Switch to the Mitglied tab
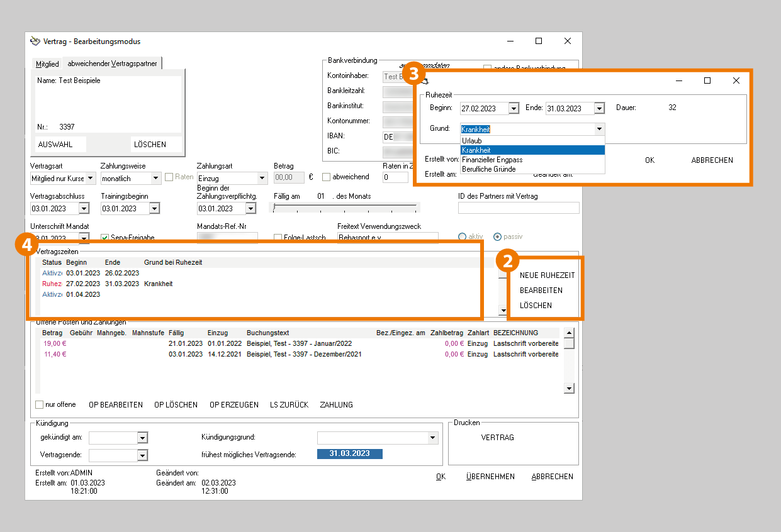This screenshot has height=532, width=781. coord(47,64)
